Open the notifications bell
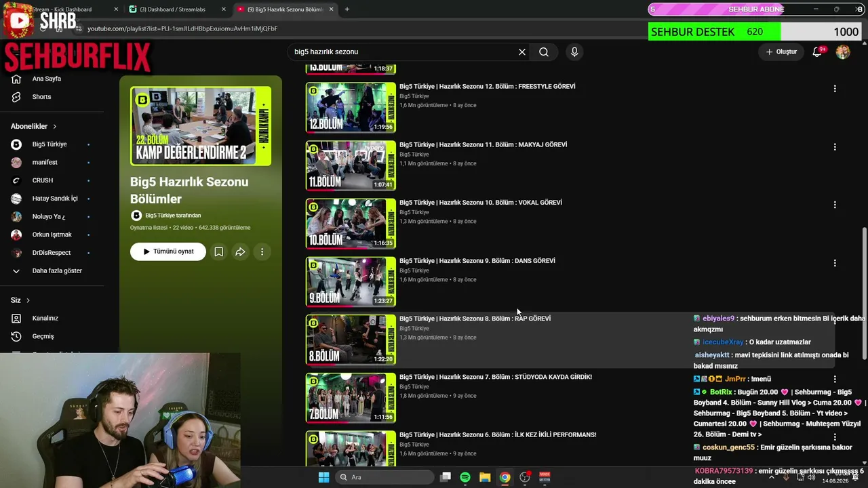The image size is (868, 488). tap(817, 52)
